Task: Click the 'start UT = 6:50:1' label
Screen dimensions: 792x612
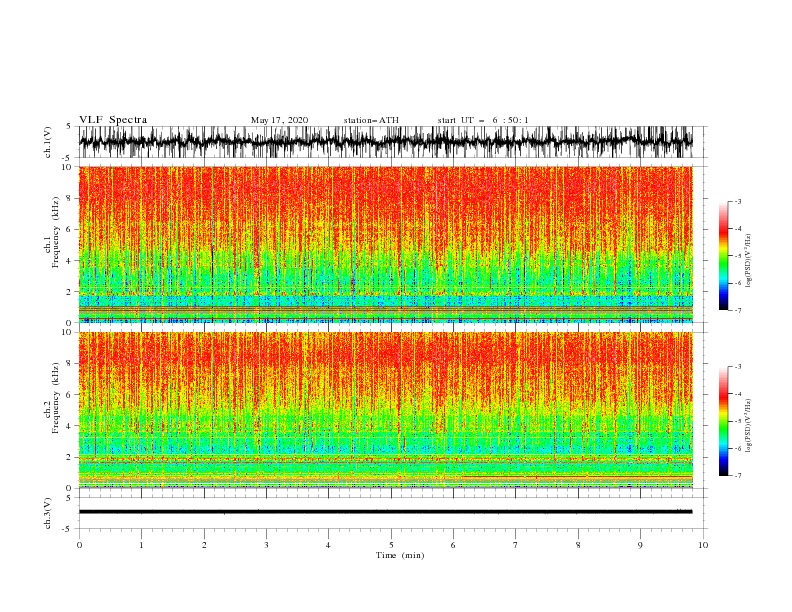Action: 483,120
